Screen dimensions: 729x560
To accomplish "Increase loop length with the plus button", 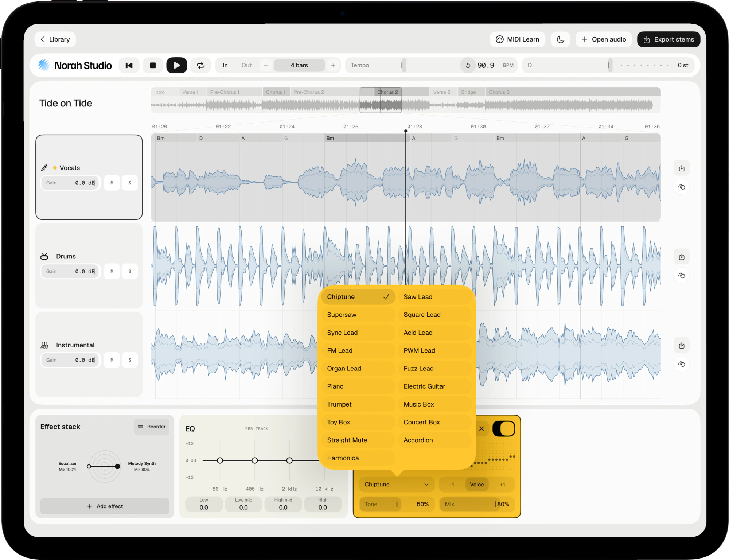I will [x=333, y=65].
